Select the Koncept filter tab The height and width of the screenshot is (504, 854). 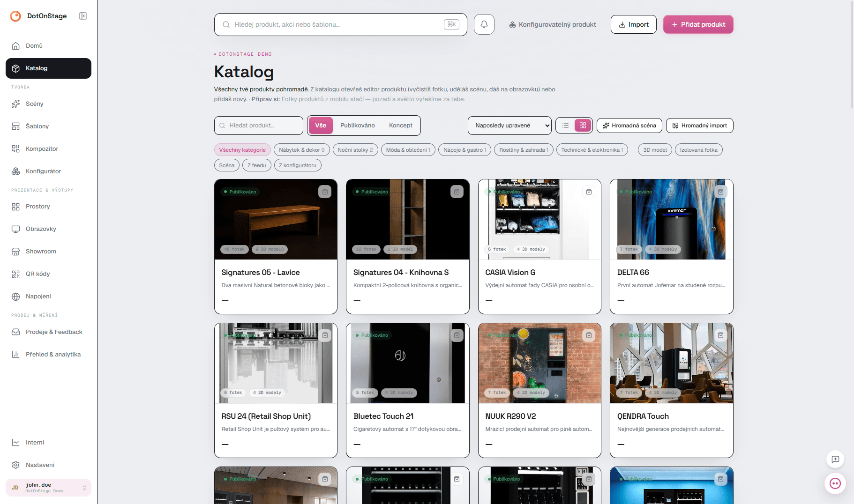pyautogui.click(x=401, y=126)
